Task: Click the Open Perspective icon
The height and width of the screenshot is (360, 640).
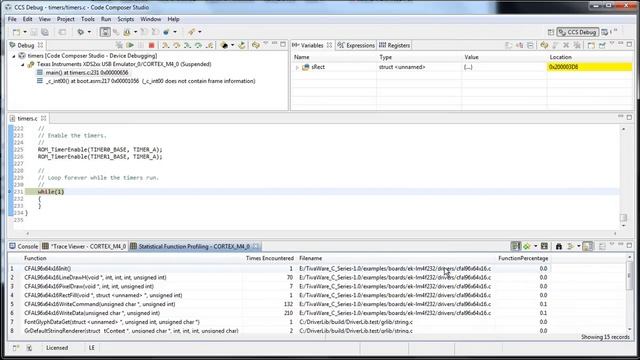Action: [x=551, y=32]
